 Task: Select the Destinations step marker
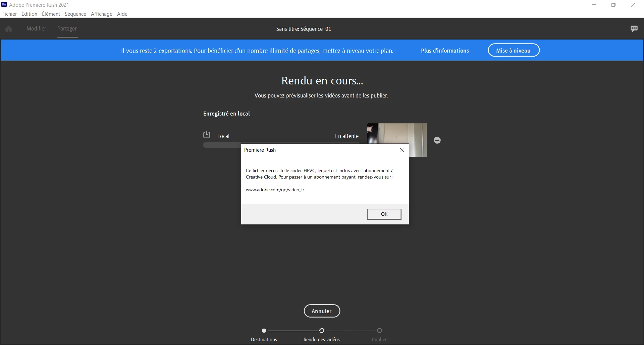(264, 331)
